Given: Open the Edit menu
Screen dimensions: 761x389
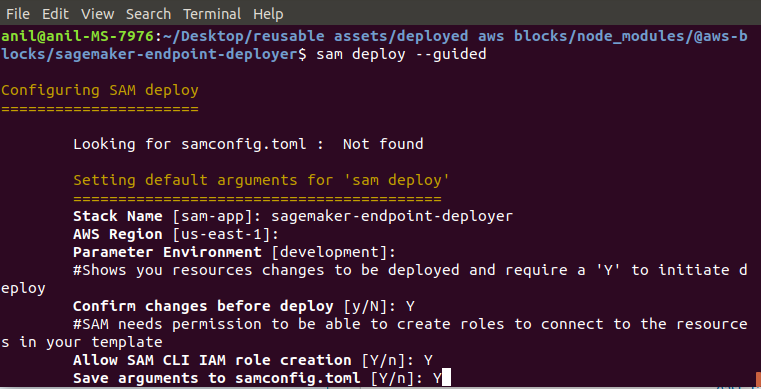Looking at the screenshot, I should pyautogui.click(x=55, y=14).
